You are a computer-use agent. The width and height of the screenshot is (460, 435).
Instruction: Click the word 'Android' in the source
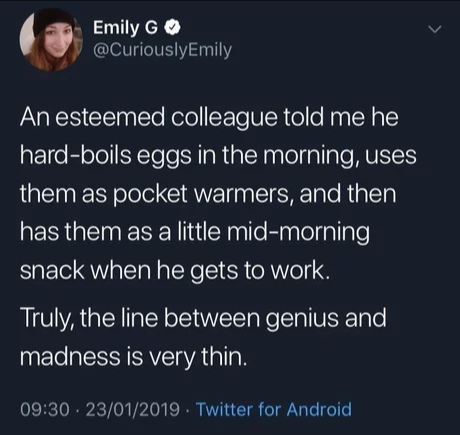pos(319,409)
